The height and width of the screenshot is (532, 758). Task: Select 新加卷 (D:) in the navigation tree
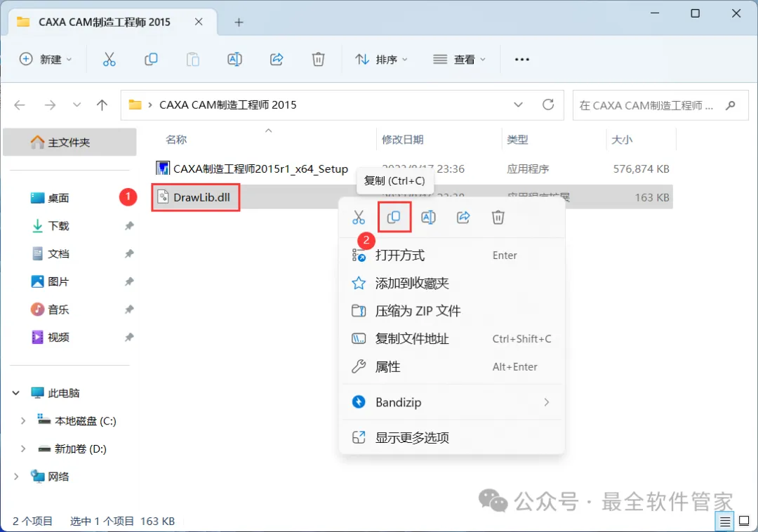point(72,449)
